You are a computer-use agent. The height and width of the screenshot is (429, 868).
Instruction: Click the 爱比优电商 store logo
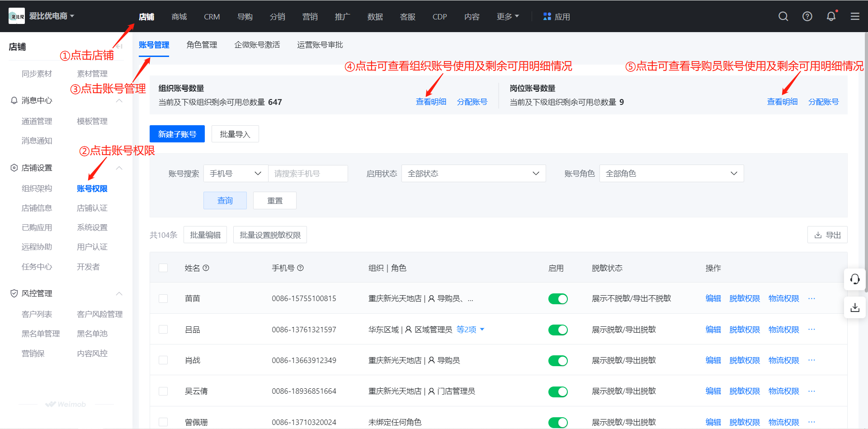(17, 16)
